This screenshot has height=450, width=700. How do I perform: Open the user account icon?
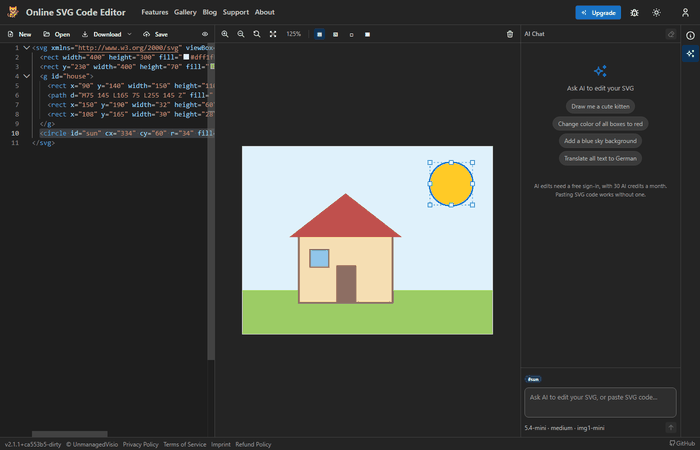[685, 12]
